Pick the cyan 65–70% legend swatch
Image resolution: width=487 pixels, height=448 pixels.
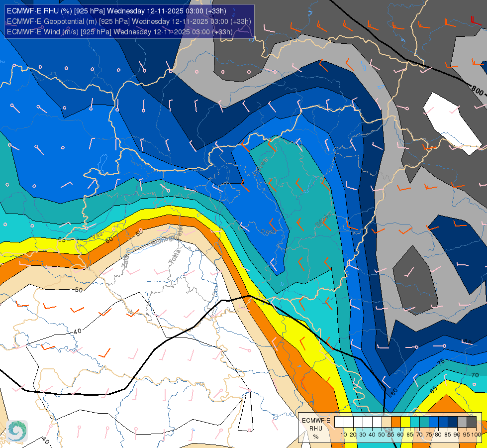click(x=415, y=423)
